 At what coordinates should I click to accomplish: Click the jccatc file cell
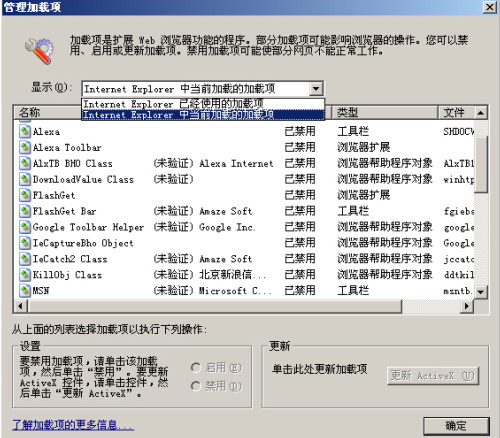[x=459, y=259]
